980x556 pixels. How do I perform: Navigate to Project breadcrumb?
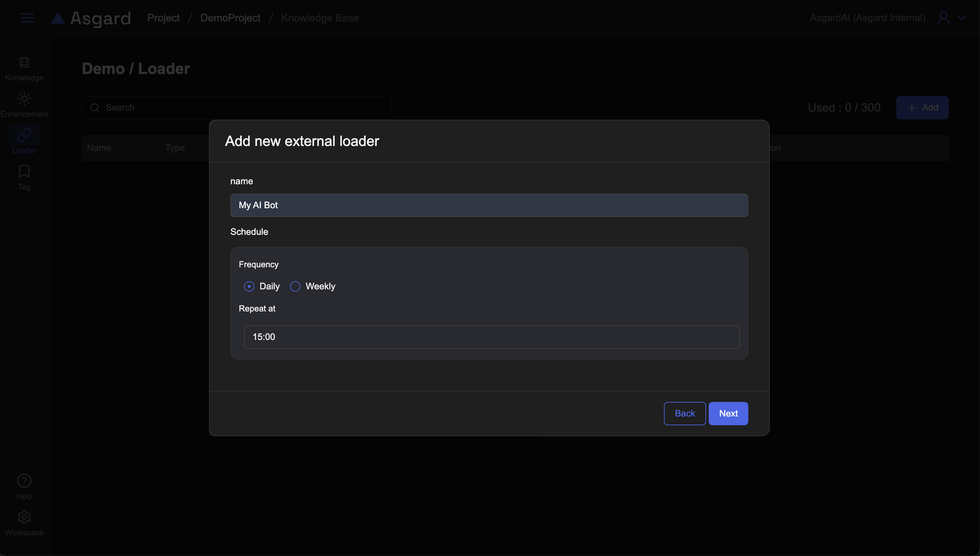tap(163, 18)
